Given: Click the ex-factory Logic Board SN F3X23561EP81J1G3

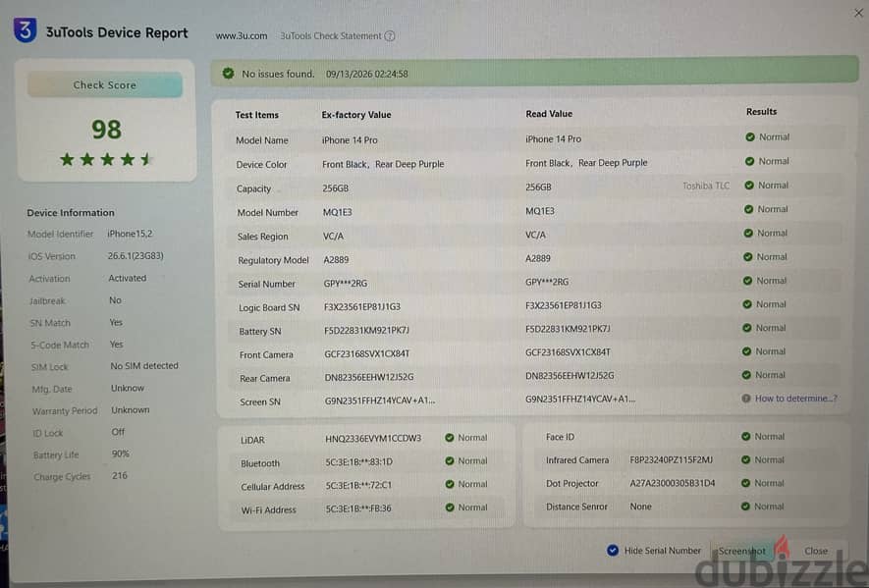Looking at the screenshot, I should click(362, 306).
